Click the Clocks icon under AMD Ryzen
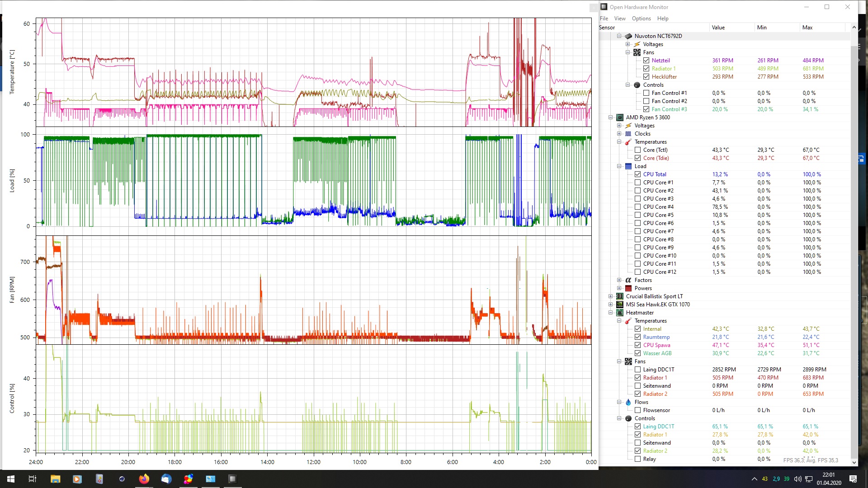 [628, 134]
